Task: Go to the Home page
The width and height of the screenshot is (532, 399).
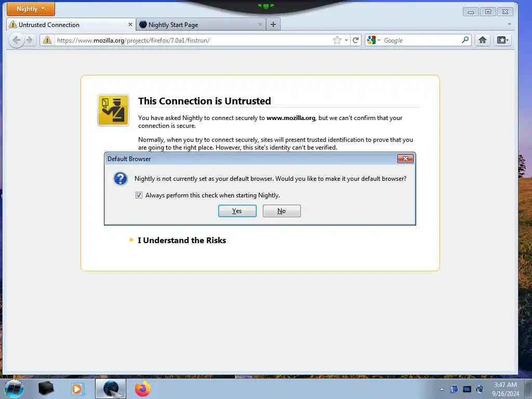Action: point(483,41)
